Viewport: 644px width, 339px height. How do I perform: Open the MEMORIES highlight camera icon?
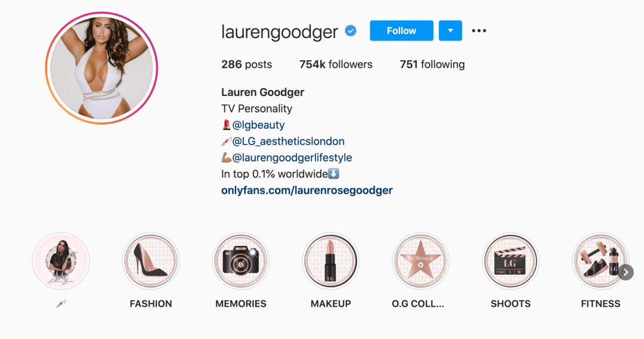pyautogui.click(x=241, y=261)
